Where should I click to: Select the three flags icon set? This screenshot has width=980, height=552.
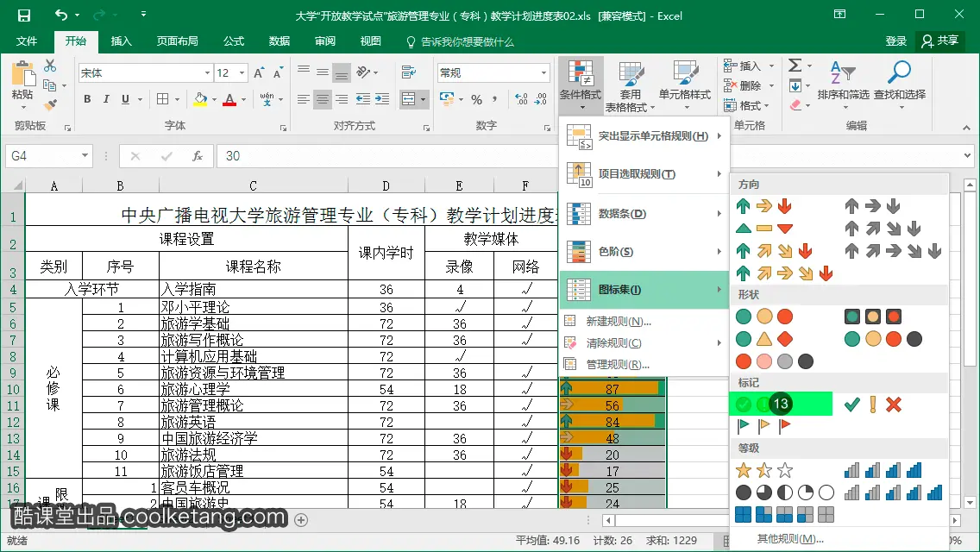(763, 426)
